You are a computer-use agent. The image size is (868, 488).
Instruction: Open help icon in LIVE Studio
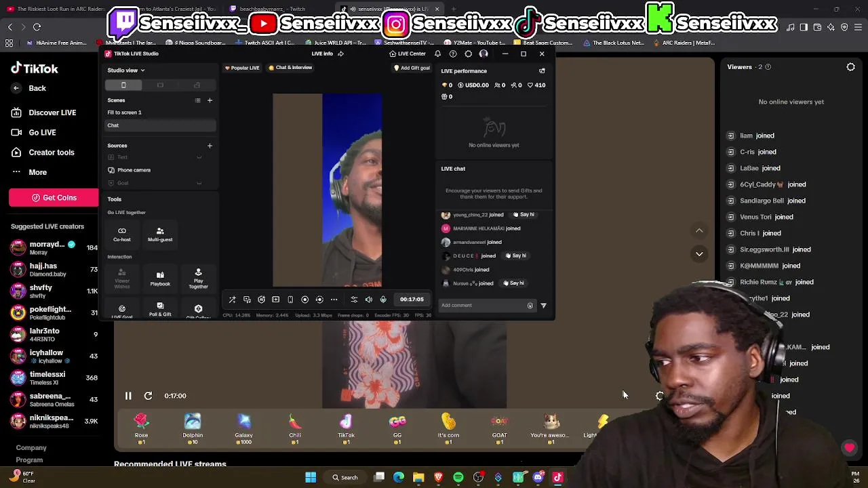(453, 54)
